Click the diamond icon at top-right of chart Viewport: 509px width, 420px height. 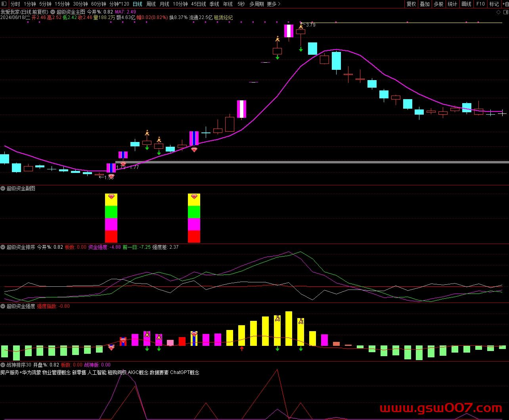click(498, 12)
